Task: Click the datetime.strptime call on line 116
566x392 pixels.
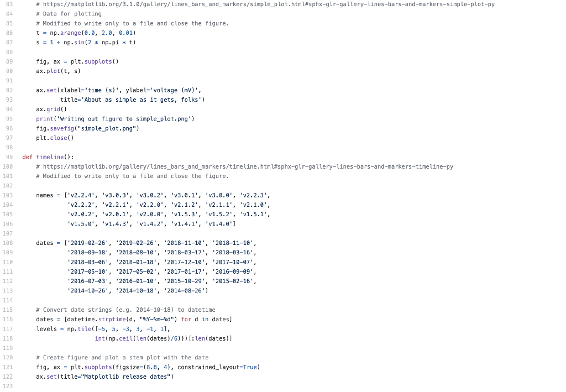Action: coord(96,319)
